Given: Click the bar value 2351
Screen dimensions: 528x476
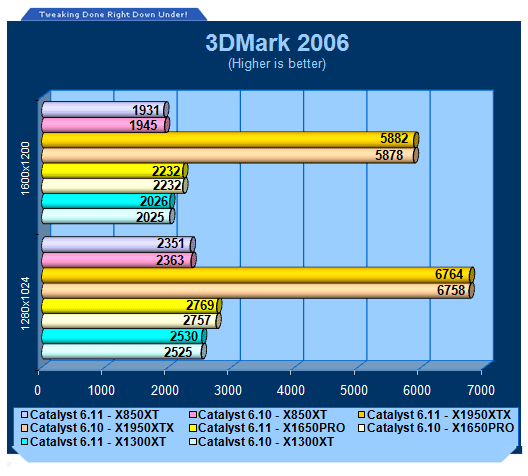Looking at the screenshot, I should tap(170, 243).
